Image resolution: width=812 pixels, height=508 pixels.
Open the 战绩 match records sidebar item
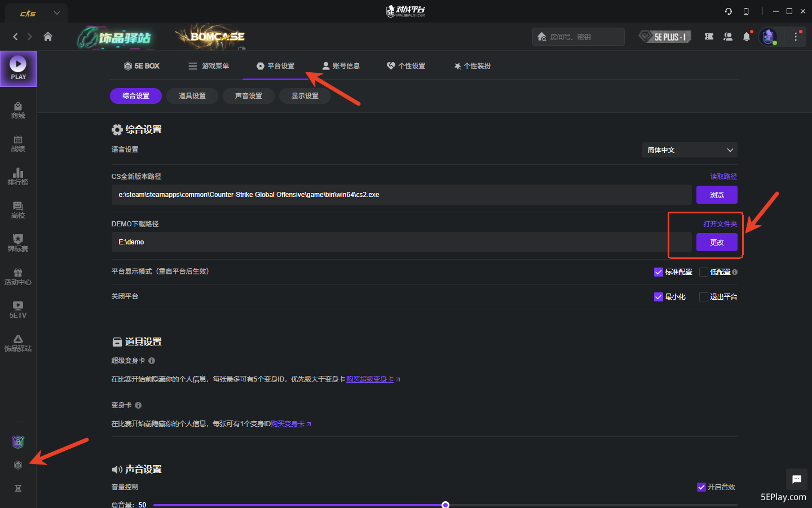(x=18, y=144)
